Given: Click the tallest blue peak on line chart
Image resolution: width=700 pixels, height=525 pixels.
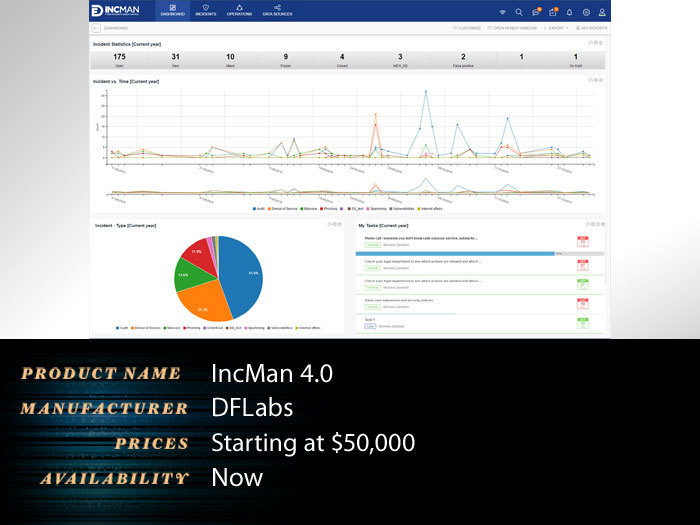Looking at the screenshot, I should click(x=426, y=92).
